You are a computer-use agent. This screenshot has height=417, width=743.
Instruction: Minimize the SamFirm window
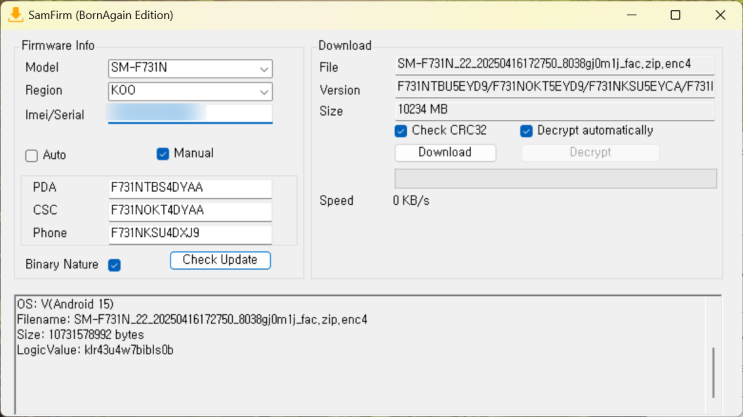click(x=629, y=15)
